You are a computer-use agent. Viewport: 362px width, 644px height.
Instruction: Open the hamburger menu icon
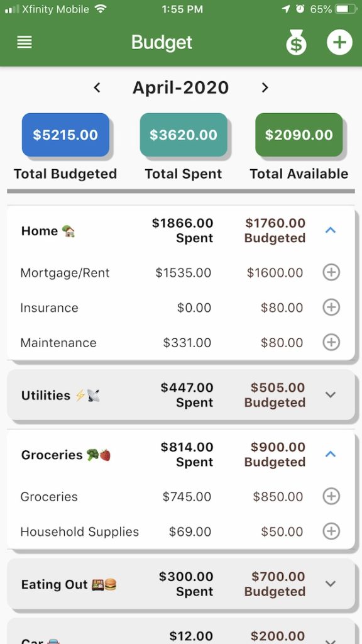tap(25, 42)
